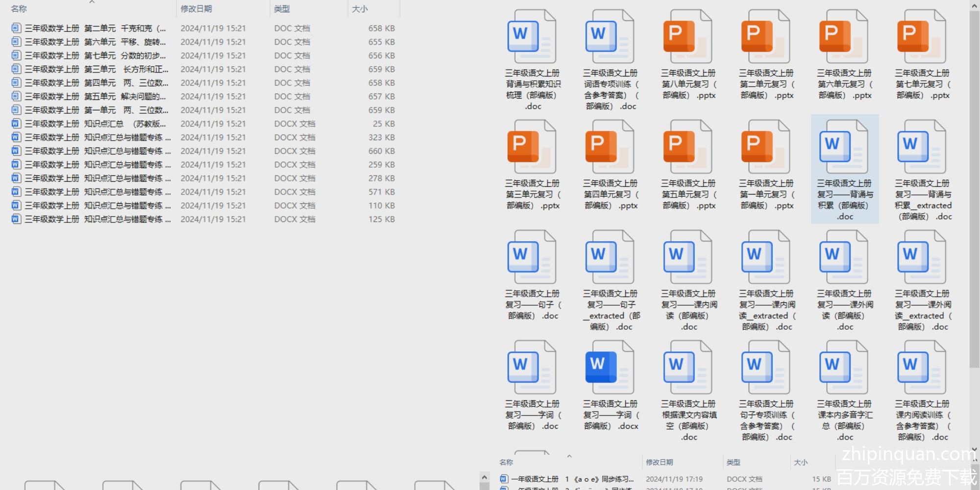Click the 278 KB size cell
The height and width of the screenshot is (490, 980).
point(382,178)
